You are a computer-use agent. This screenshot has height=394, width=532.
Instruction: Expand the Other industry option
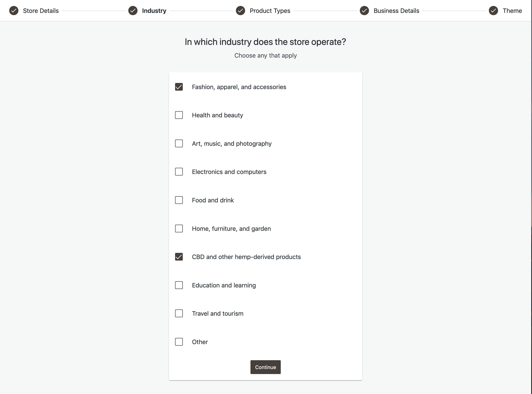pos(179,342)
